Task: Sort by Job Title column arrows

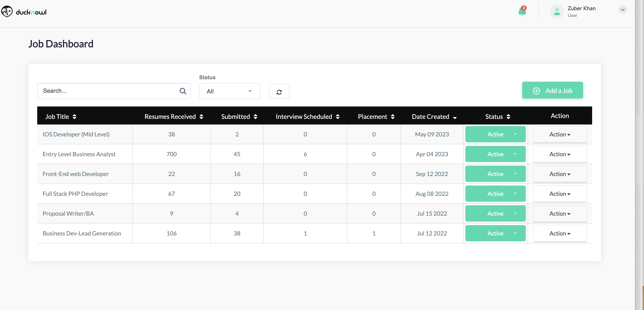Action: pos(74,117)
